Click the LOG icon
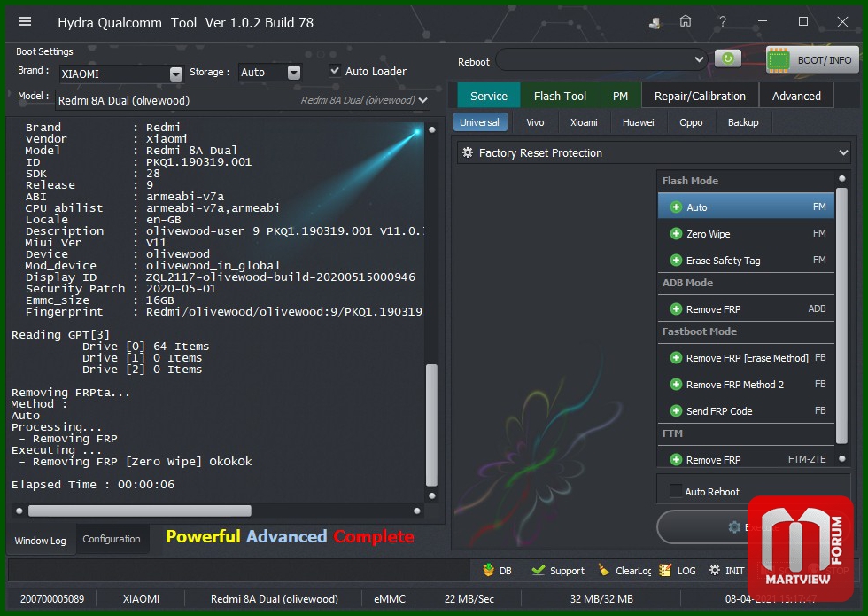Image resolution: width=868 pixels, height=616 pixels. (665, 570)
